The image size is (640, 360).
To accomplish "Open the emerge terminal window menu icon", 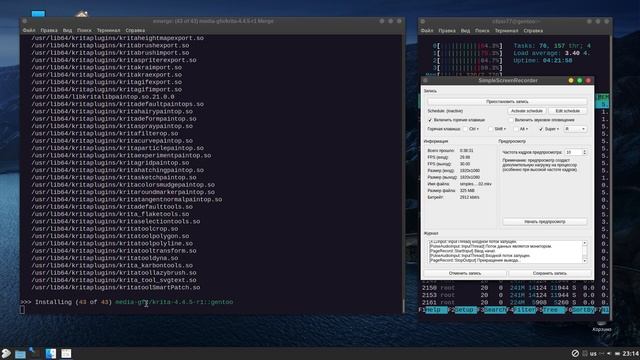I will click(x=25, y=21).
